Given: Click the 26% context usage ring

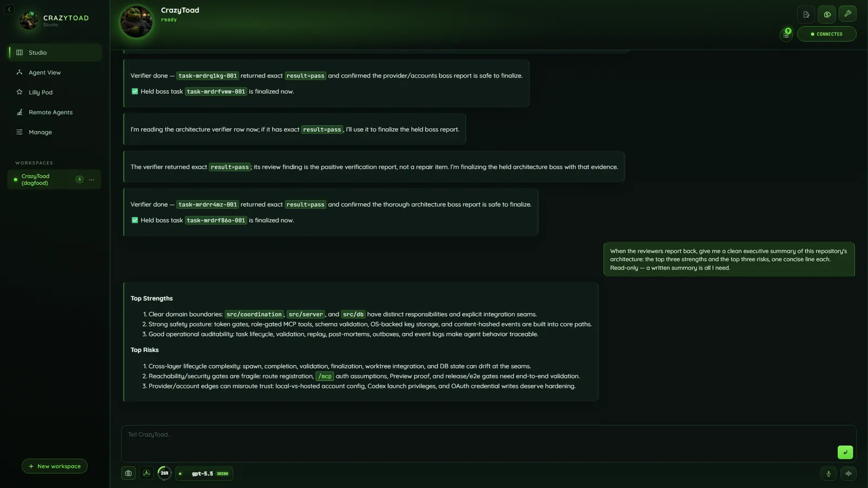Looking at the screenshot, I should pyautogui.click(x=164, y=473).
